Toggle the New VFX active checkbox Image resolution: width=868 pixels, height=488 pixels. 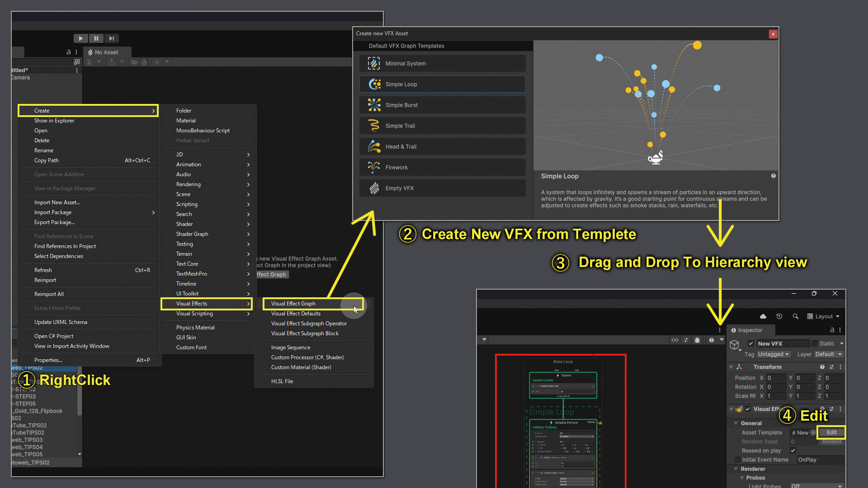751,343
